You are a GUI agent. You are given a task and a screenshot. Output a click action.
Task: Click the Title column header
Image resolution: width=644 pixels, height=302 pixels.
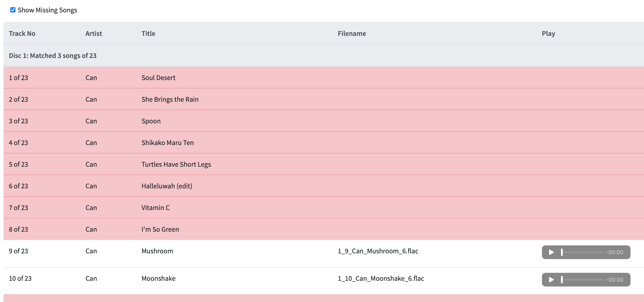[x=148, y=33]
